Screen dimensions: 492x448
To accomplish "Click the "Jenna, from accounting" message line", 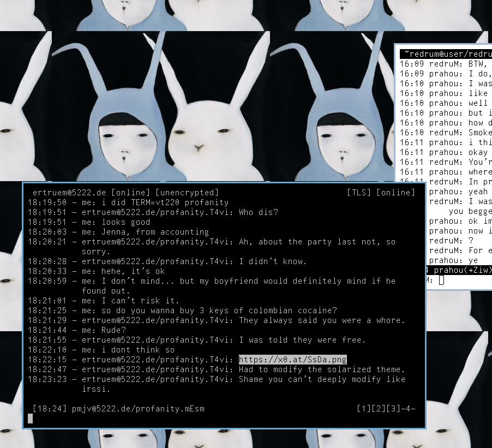I will pos(155,232).
